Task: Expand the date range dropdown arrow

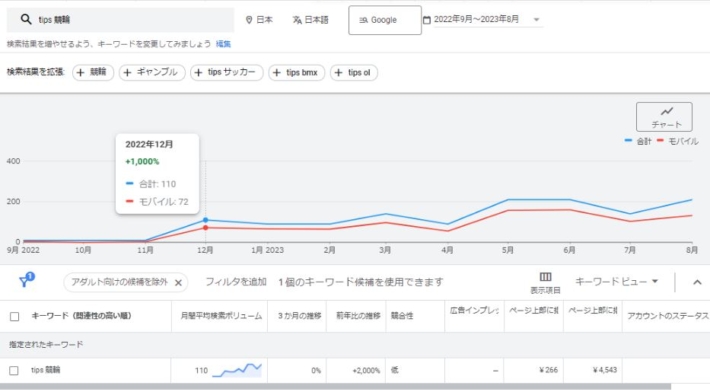Action: [537, 19]
